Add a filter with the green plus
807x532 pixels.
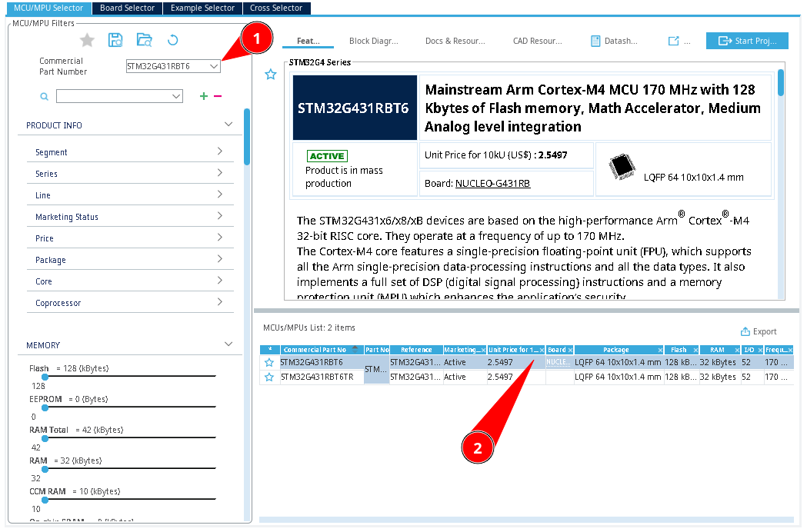(x=204, y=96)
